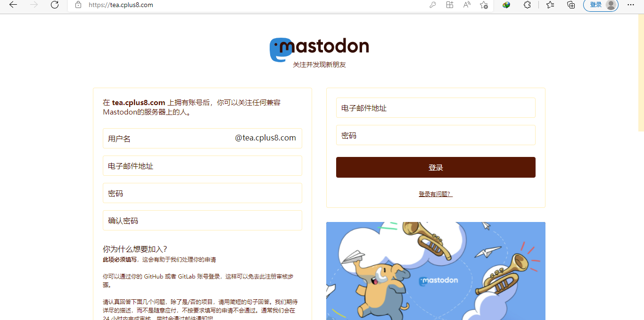Open the 登录有问题? link
The image size is (644, 320).
436,194
